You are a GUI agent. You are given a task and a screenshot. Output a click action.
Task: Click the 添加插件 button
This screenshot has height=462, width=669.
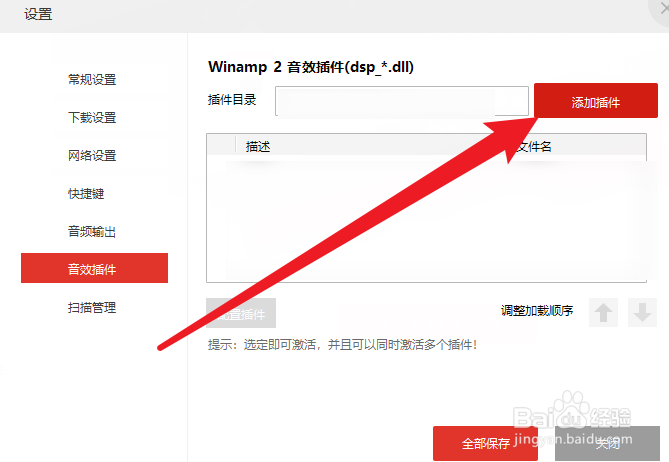[596, 101]
